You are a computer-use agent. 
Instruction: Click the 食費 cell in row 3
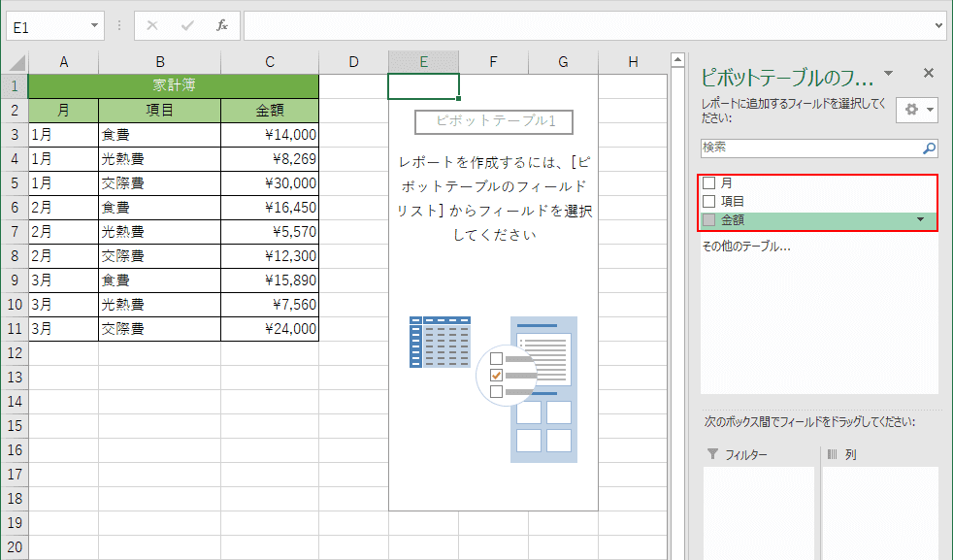click(160, 134)
